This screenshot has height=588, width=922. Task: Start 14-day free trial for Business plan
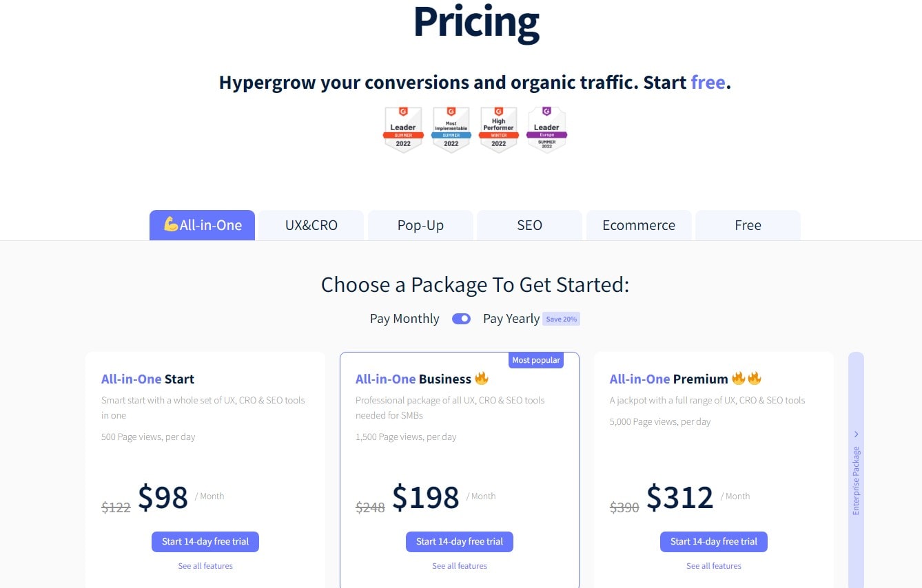[x=460, y=541]
